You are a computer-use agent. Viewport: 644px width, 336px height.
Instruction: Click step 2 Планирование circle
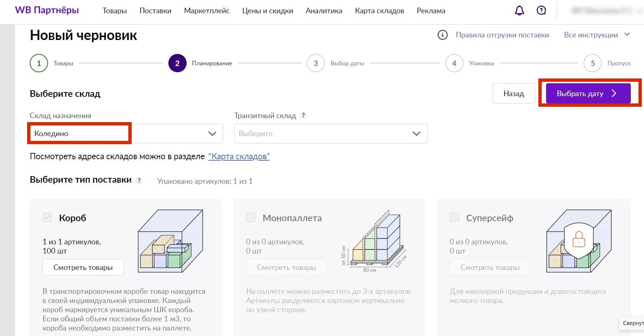(x=178, y=63)
